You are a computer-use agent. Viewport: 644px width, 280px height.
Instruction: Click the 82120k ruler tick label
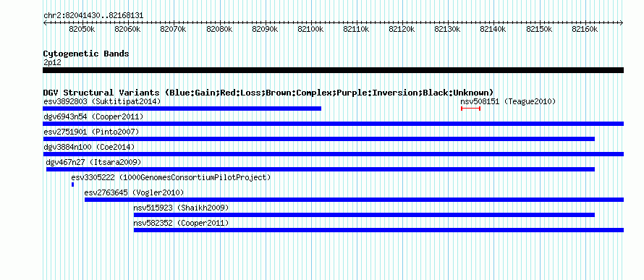(402, 29)
